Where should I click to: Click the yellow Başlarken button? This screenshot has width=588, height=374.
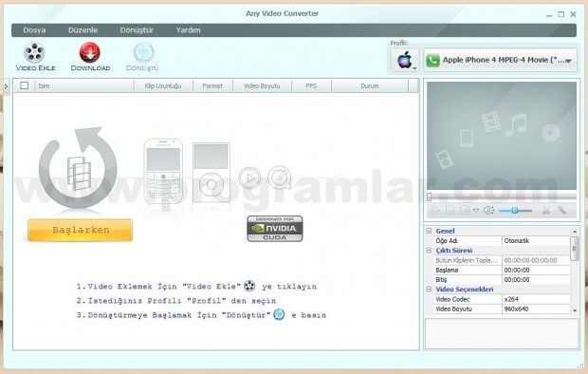pos(80,230)
